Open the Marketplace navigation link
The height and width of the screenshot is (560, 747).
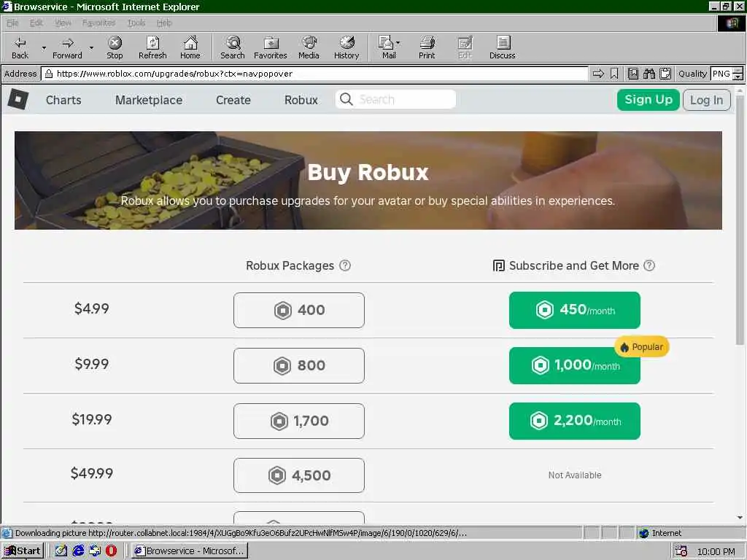point(149,100)
